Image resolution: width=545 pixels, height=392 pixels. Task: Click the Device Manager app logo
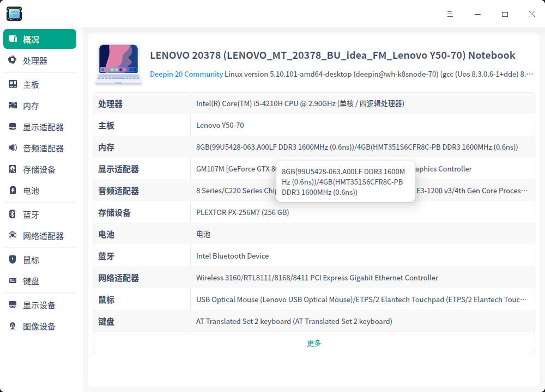14,14
